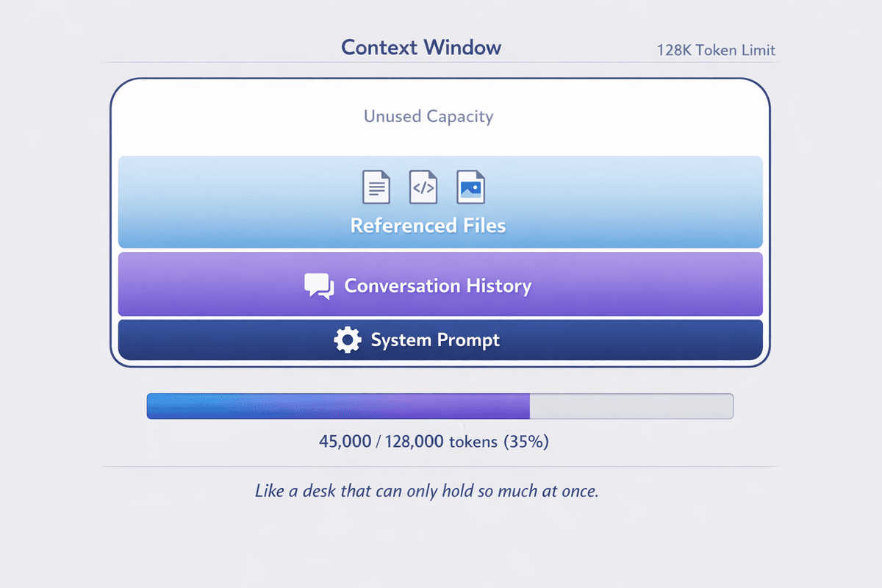Click the Referenced Files label
The width and height of the screenshot is (882, 588).
(x=428, y=226)
